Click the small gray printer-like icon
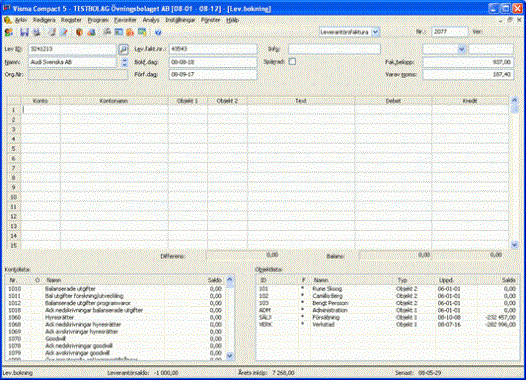 pyautogui.click(x=107, y=32)
